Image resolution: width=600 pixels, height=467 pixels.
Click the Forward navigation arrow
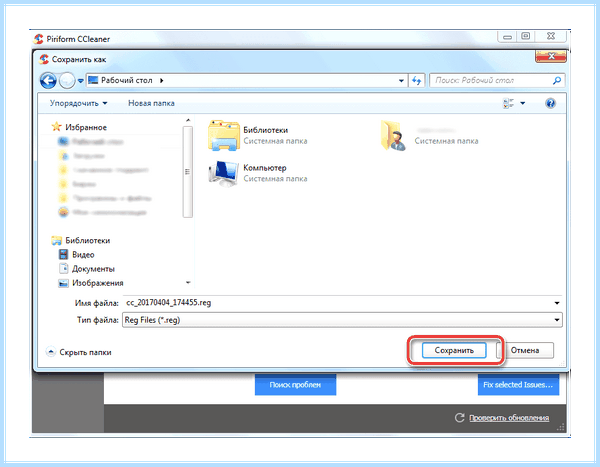67,81
